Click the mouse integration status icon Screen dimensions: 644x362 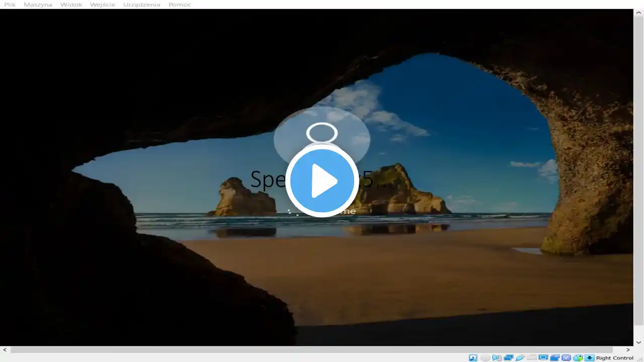(x=578, y=358)
